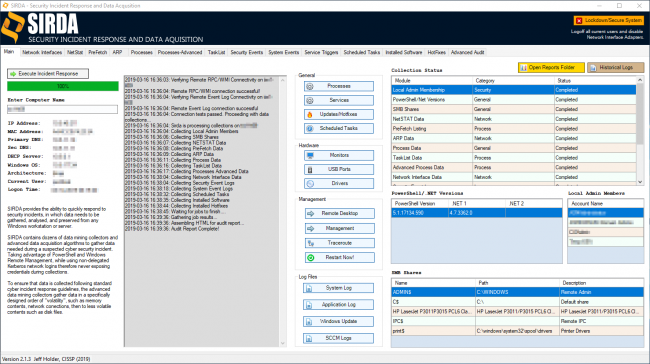This screenshot has width=650, height=364.
Task: Click the green Restart Now icon
Action: click(x=310, y=258)
